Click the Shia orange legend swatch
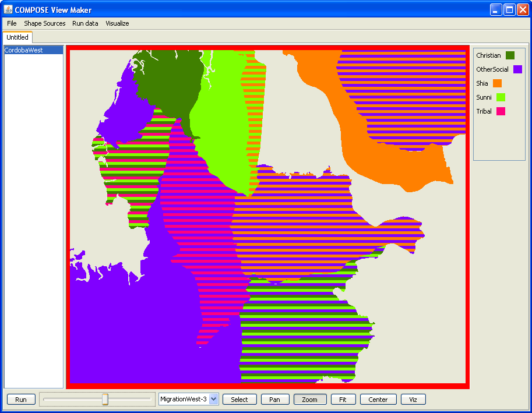Viewport: 532px width, 413px height. click(x=497, y=83)
